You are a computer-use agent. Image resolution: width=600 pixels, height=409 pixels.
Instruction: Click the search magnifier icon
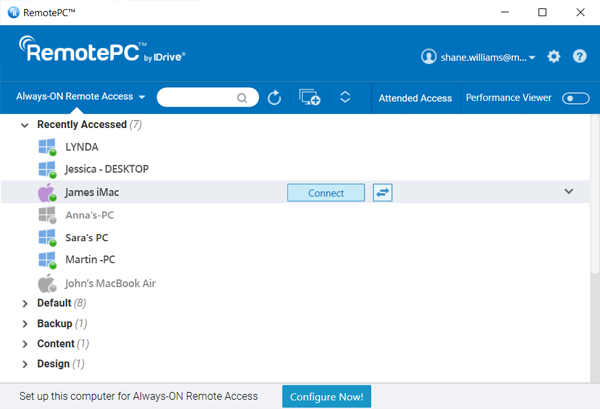click(x=242, y=98)
